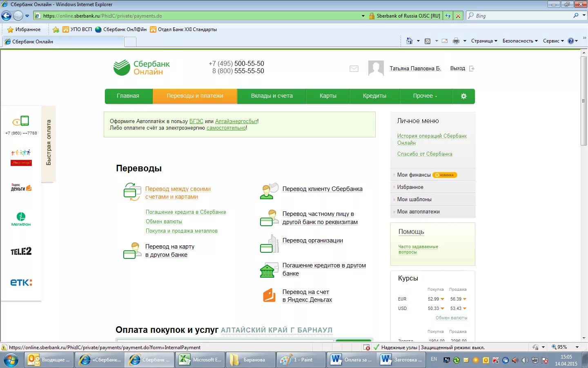Open Paint taskbar button

point(300,360)
